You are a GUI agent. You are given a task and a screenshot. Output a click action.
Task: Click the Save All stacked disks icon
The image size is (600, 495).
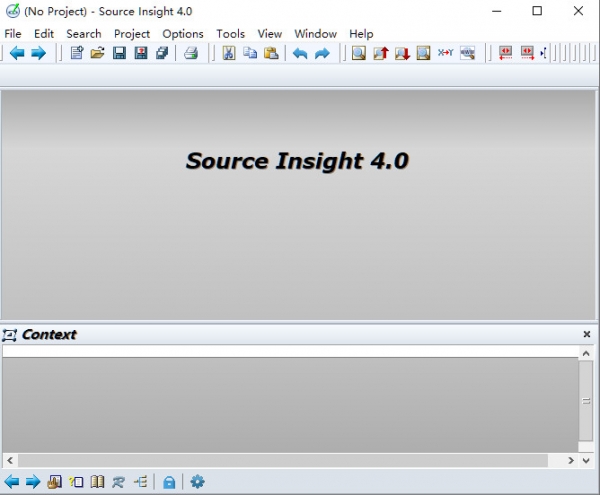[x=162, y=53]
